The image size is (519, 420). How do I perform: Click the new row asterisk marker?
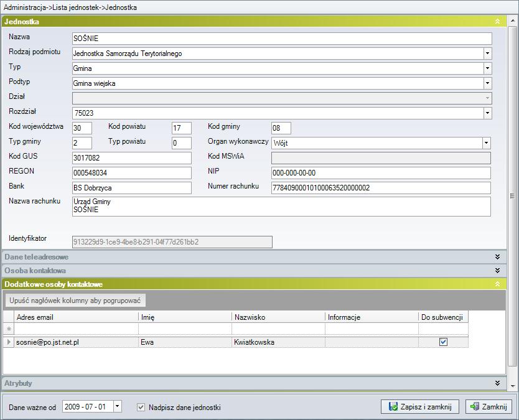click(x=9, y=329)
